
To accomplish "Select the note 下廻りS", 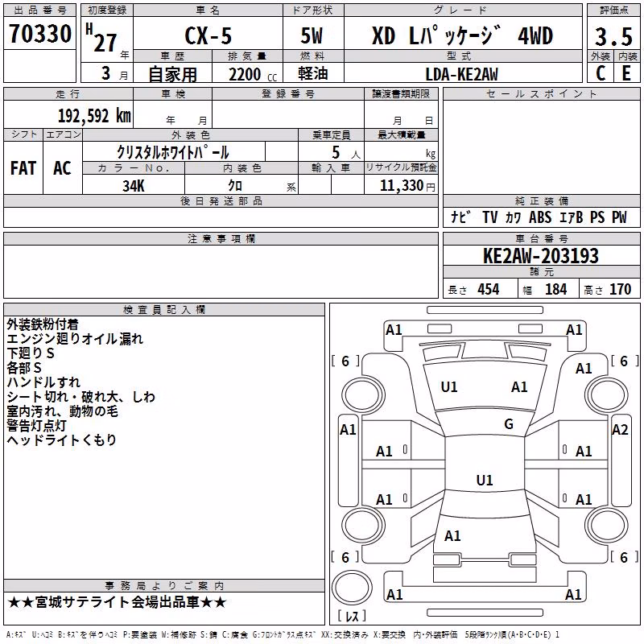I will click(x=31, y=353).
